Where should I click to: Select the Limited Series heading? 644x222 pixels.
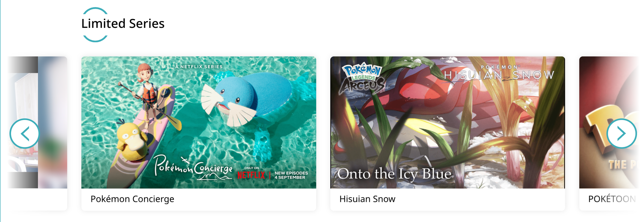(123, 23)
